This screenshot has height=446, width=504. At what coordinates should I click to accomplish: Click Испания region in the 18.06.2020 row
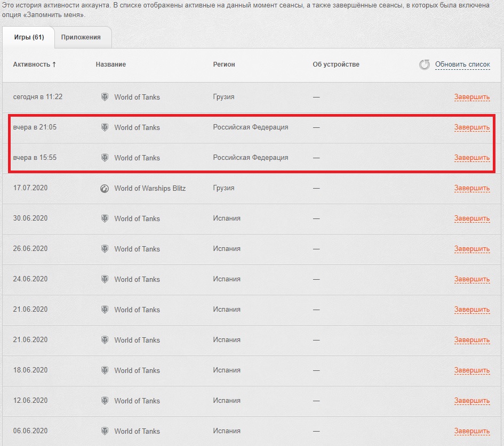point(227,370)
